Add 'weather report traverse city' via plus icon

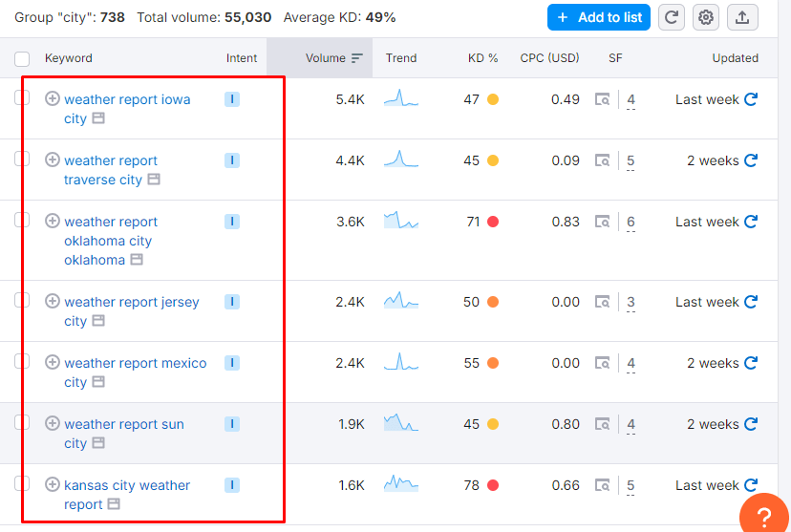click(53, 160)
